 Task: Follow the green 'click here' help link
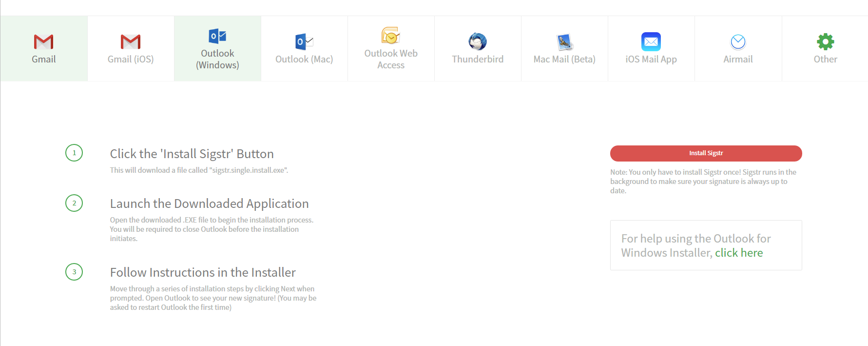point(739,253)
